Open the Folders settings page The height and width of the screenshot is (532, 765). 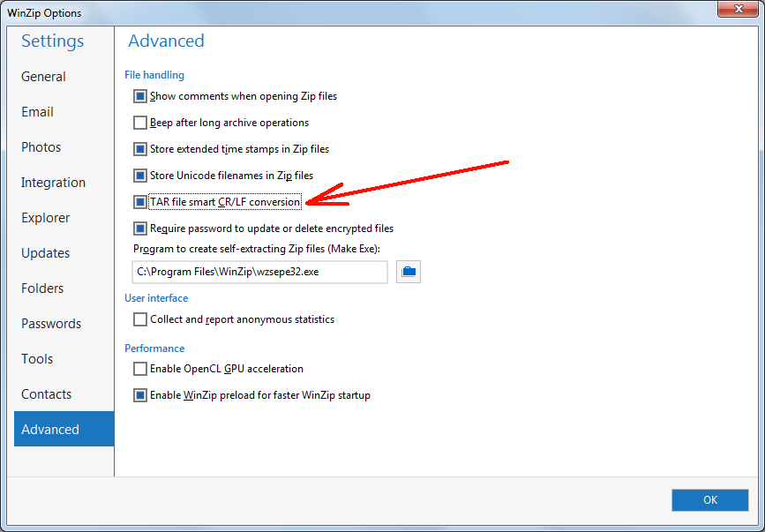click(x=64, y=288)
